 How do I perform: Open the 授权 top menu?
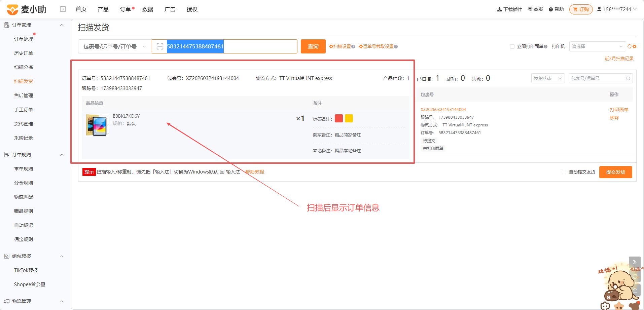[192, 9]
